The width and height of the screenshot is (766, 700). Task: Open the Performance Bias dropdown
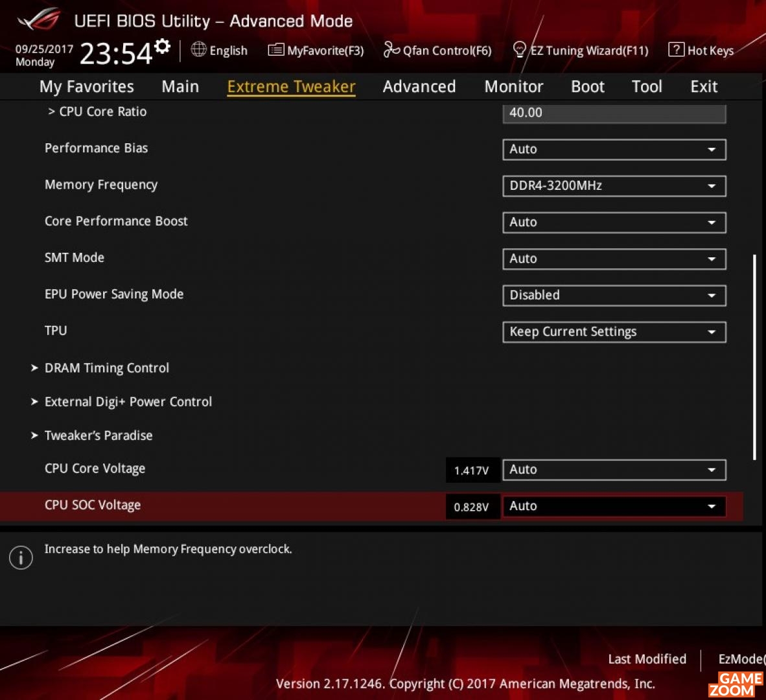(x=614, y=150)
